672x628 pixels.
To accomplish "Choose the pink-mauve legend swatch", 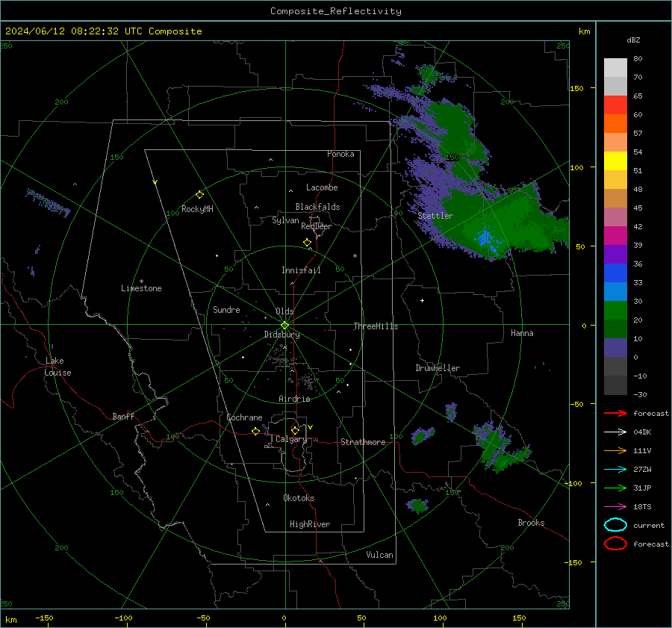I will pyautogui.click(x=615, y=217).
